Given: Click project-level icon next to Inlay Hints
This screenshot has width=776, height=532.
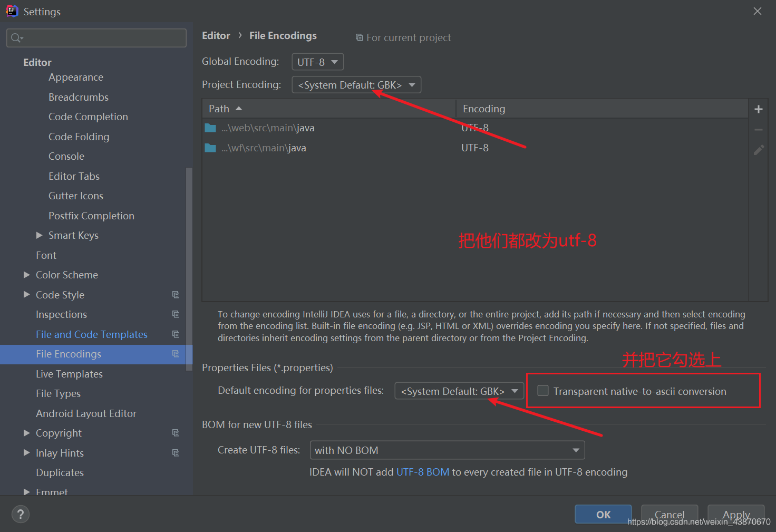Looking at the screenshot, I should tap(176, 453).
